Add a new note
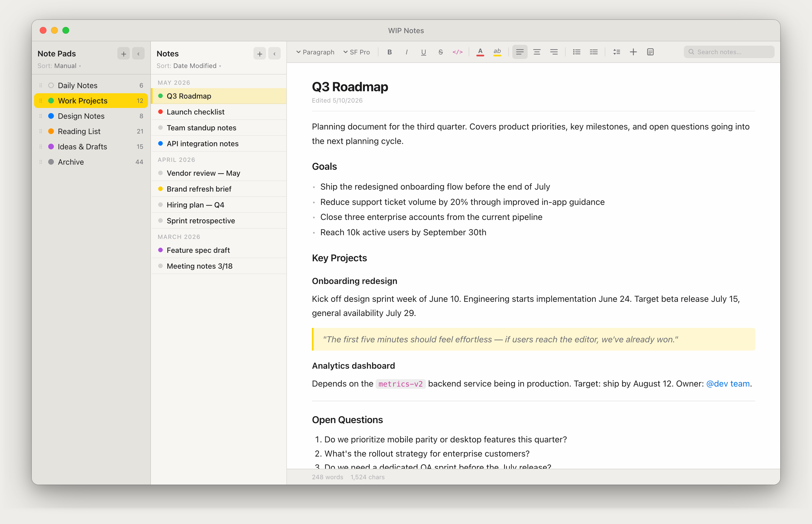 pos(260,54)
